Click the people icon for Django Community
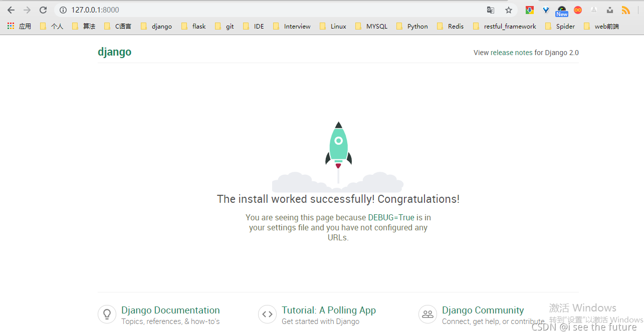Image resolution: width=644 pixels, height=336 pixels. point(427,314)
